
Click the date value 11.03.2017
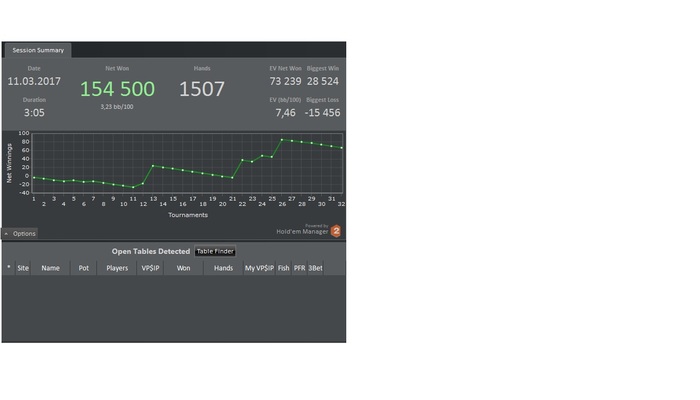click(34, 81)
